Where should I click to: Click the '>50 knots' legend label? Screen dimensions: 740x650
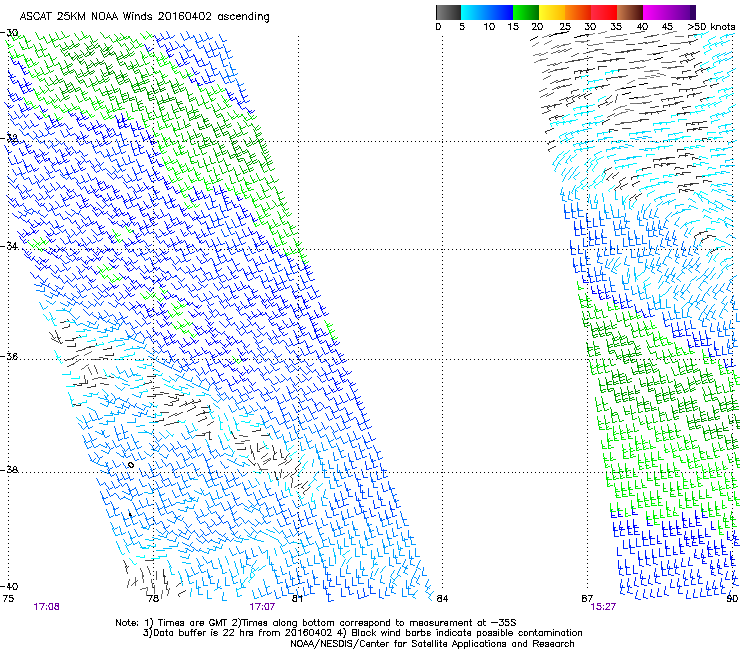pos(711,27)
